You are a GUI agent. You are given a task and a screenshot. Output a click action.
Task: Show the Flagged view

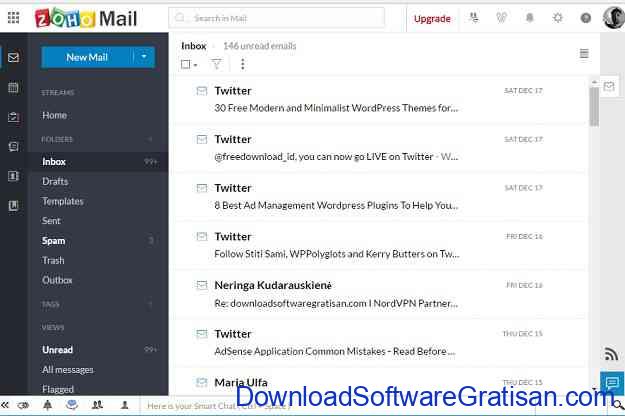pyautogui.click(x=58, y=389)
